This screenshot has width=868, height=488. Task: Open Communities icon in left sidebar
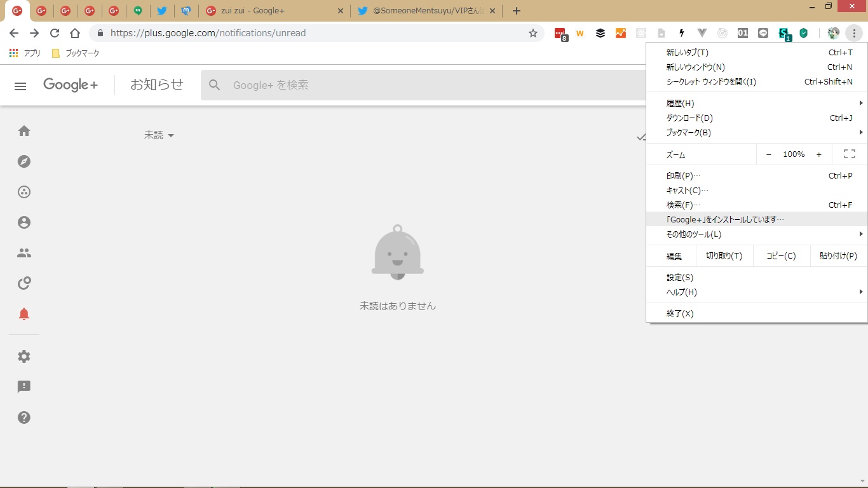click(24, 192)
